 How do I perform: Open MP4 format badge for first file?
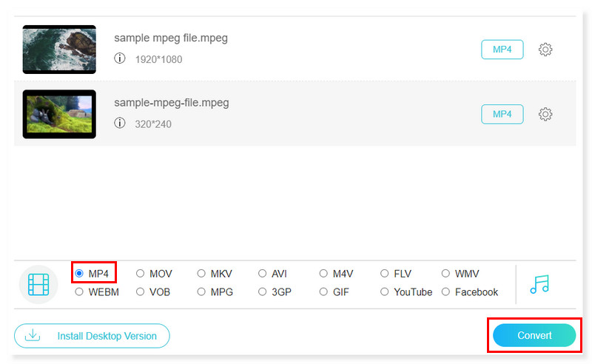(502, 50)
